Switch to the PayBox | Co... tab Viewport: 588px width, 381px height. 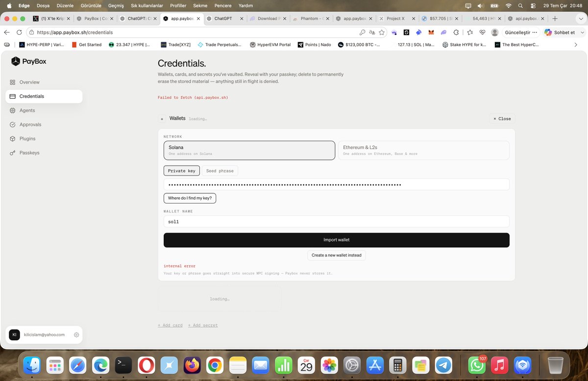coord(95,19)
